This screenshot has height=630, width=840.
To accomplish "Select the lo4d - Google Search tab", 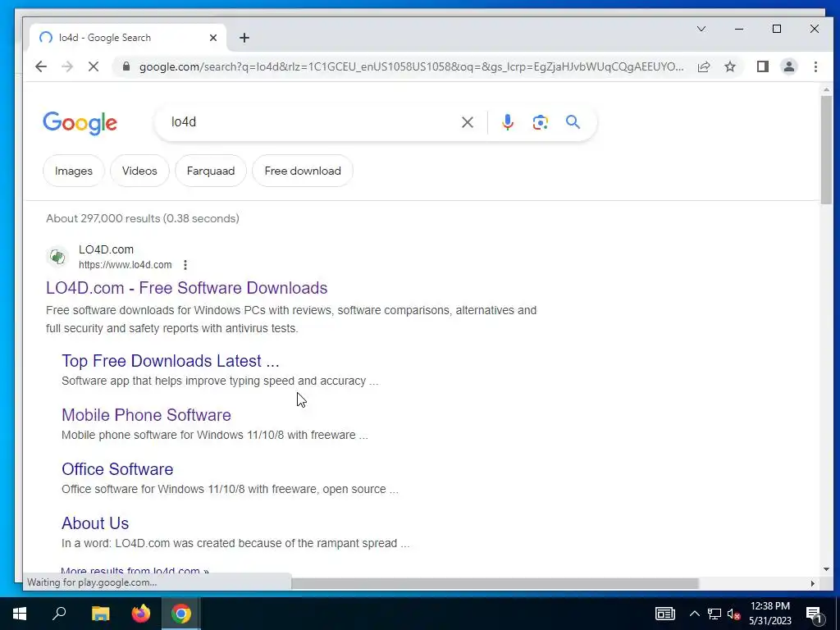I will click(126, 38).
